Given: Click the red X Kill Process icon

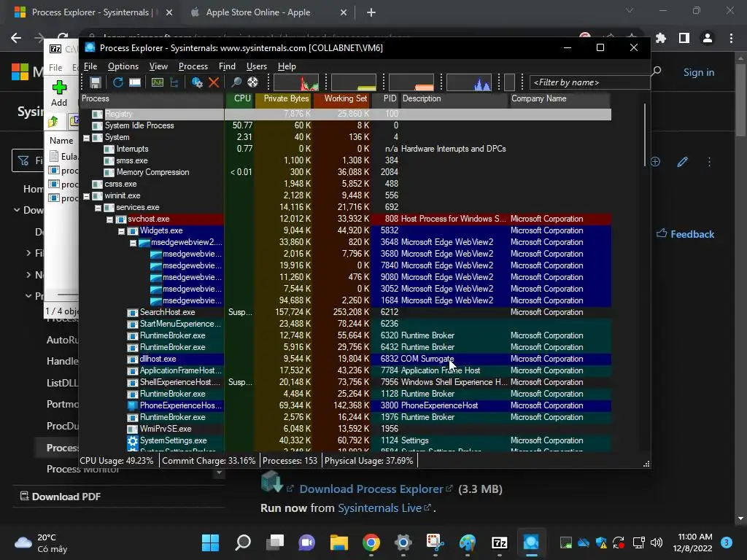Looking at the screenshot, I should pyautogui.click(x=214, y=82).
